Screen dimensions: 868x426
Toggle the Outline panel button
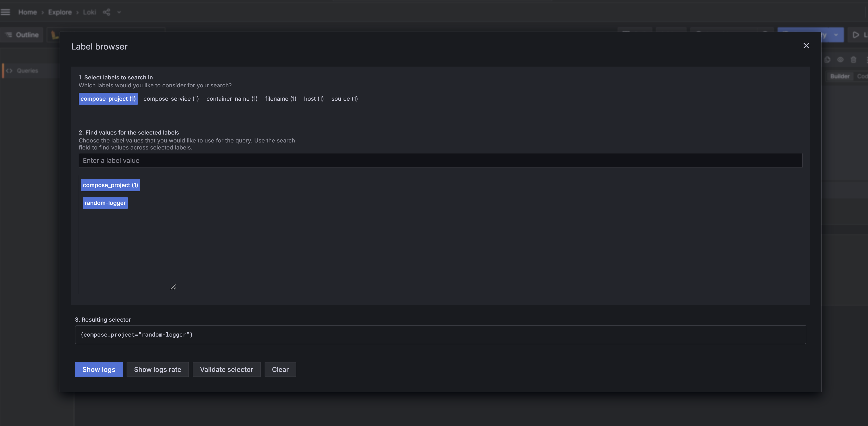tap(22, 35)
